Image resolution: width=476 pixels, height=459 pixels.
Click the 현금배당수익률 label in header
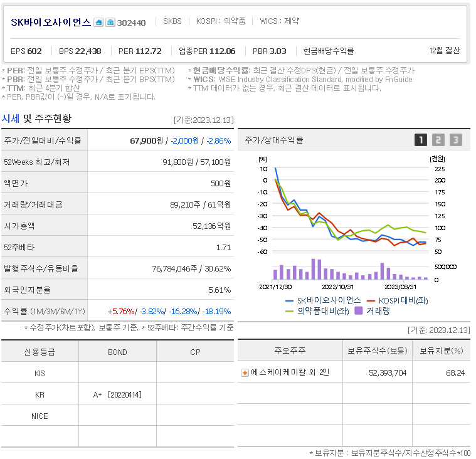[329, 51]
